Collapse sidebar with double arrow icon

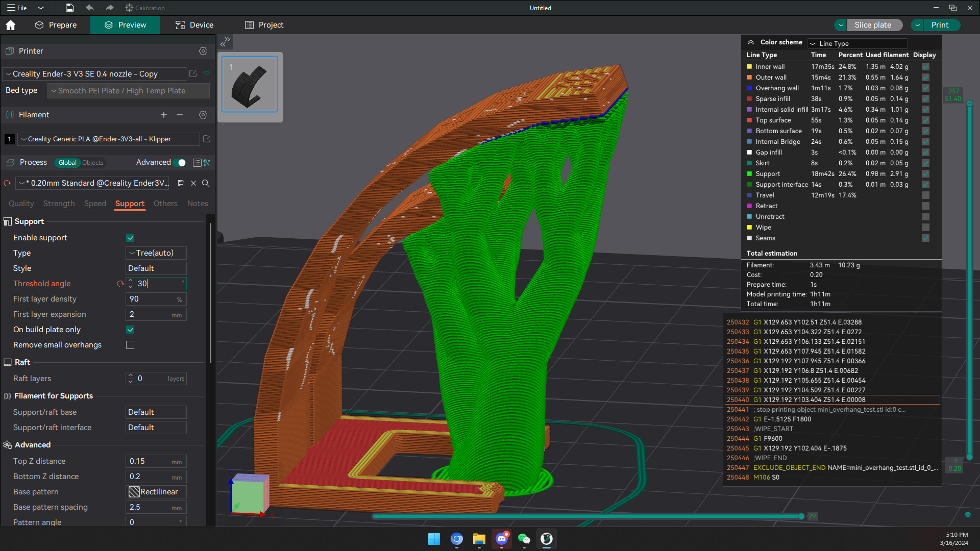click(225, 42)
